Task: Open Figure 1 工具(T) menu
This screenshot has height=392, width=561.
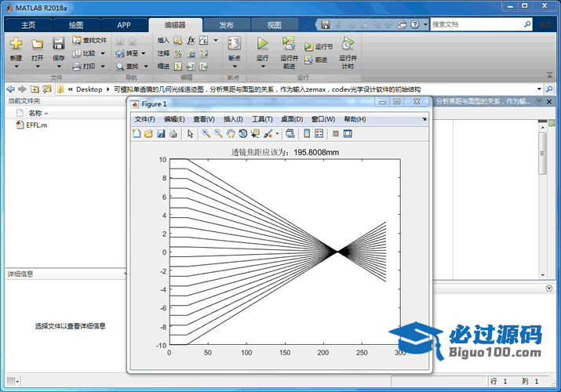Action: 262,119
